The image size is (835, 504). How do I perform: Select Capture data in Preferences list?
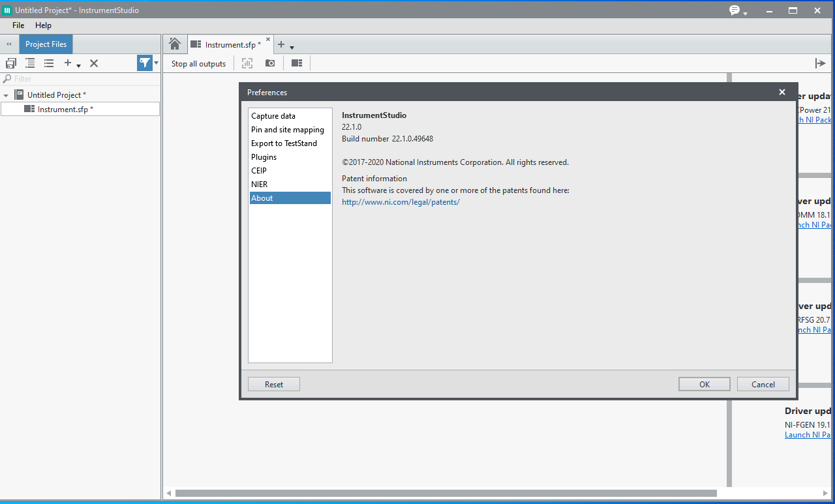290,116
